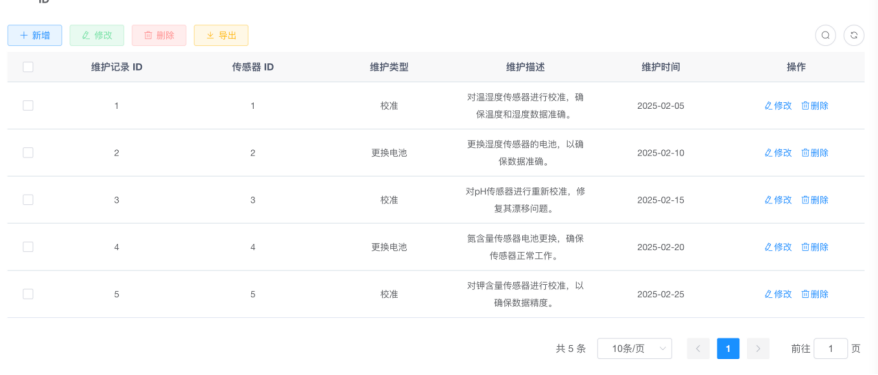Click 校准 type in record 5 row
878x375 pixels.
coord(389,294)
